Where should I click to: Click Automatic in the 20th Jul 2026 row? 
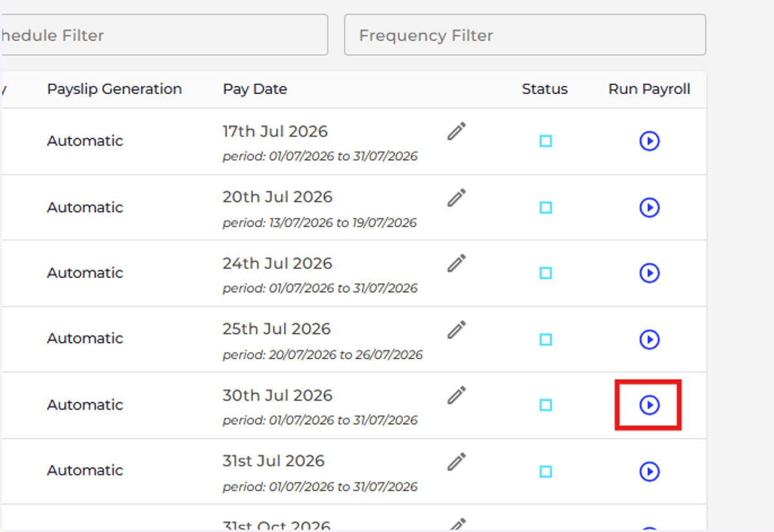[x=85, y=207]
